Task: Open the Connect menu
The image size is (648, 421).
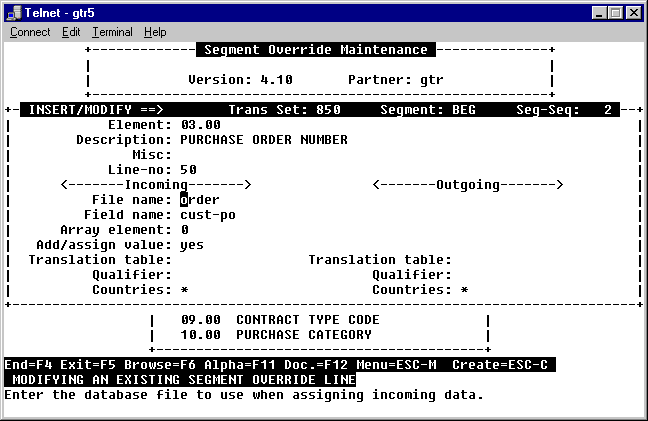Action: (x=30, y=32)
